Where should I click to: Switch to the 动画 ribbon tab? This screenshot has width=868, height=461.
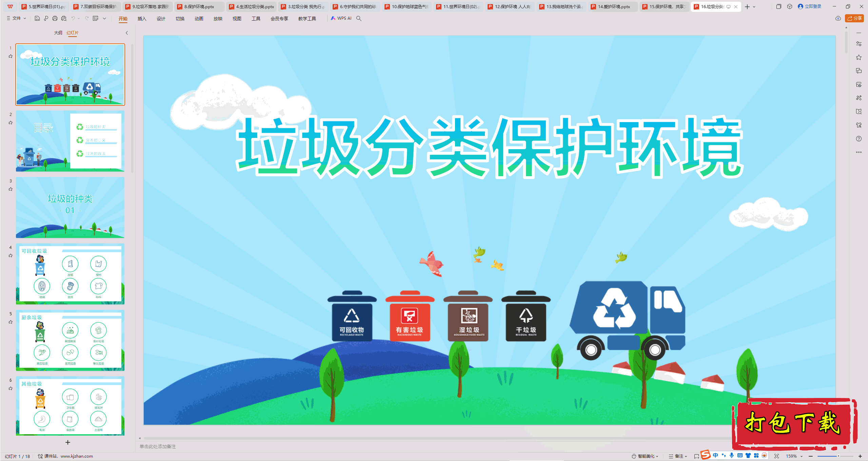pos(199,19)
